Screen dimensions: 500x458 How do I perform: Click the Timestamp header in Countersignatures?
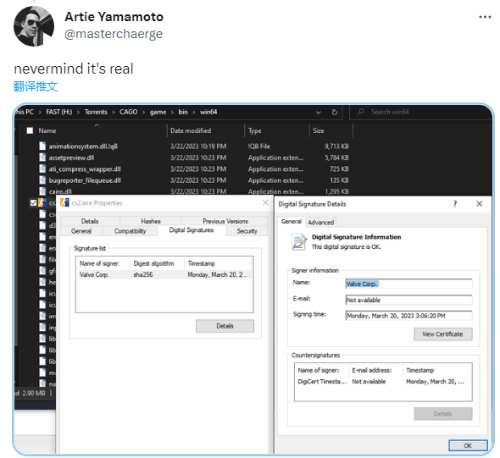coord(420,370)
